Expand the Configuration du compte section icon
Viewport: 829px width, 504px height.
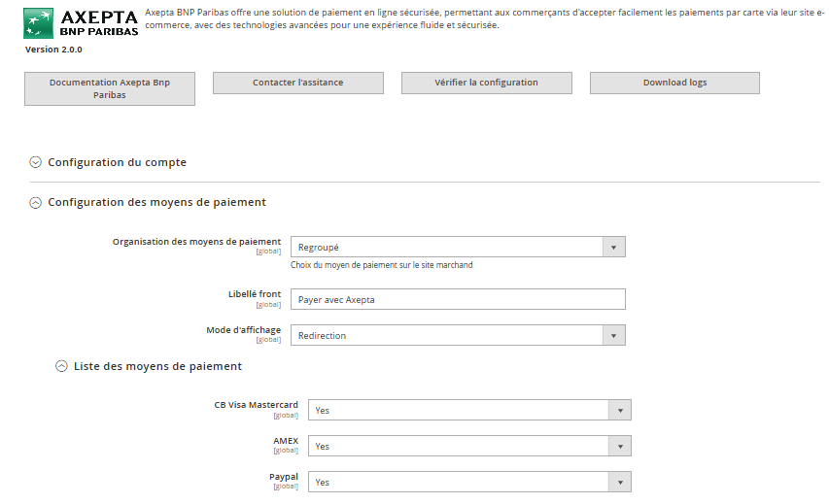[36, 163]
